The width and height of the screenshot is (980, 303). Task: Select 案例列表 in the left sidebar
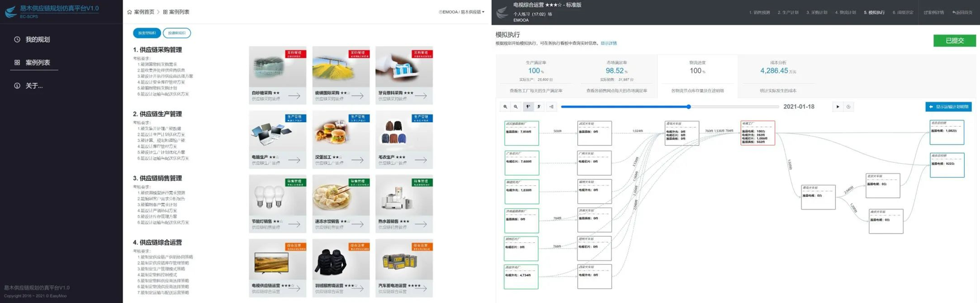[37, 63]
